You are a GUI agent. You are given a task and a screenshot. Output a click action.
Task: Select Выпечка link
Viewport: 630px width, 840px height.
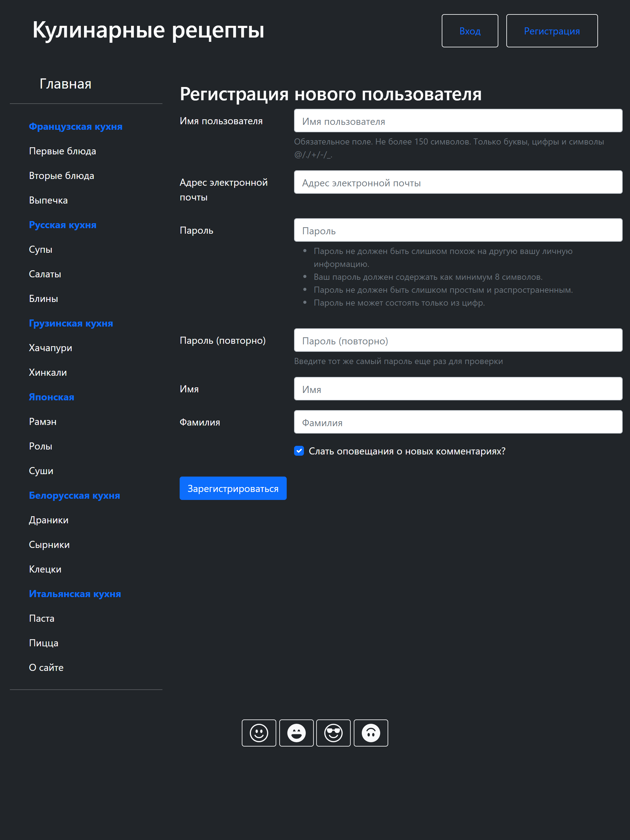(x=48, y=200)
